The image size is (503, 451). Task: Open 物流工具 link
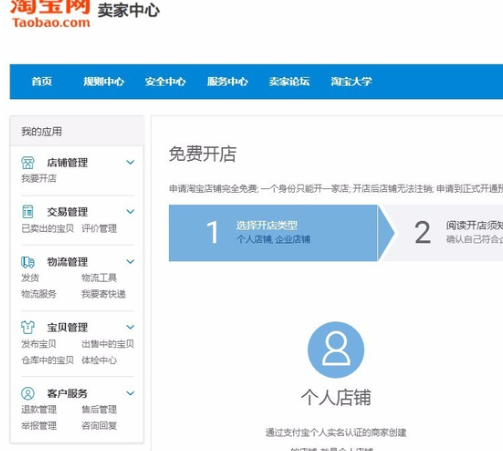coord(99,278)
